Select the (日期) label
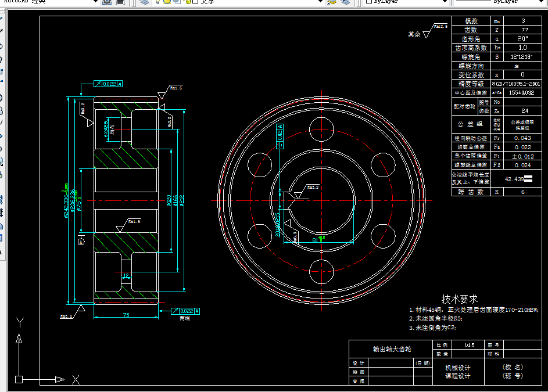 click(422, 364)
